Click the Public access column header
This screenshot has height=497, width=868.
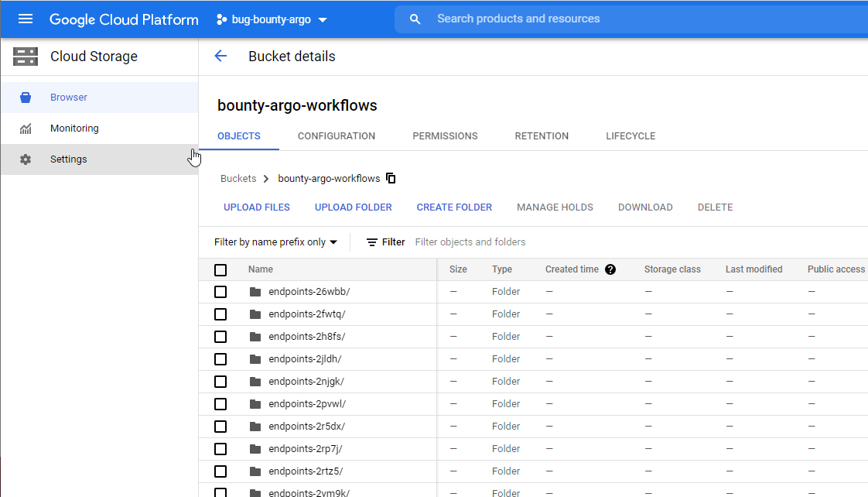click(x=836, y=269)
